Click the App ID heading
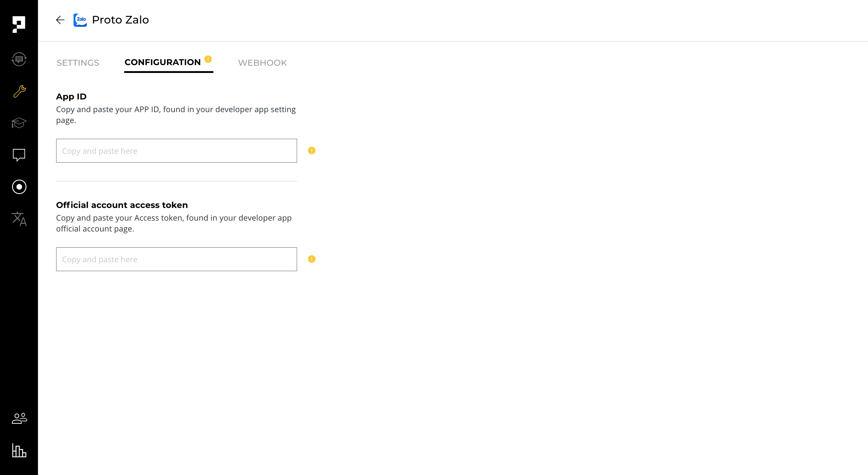Image resolution: width=868 pixels, height=475 pixels. click(71, 97)
